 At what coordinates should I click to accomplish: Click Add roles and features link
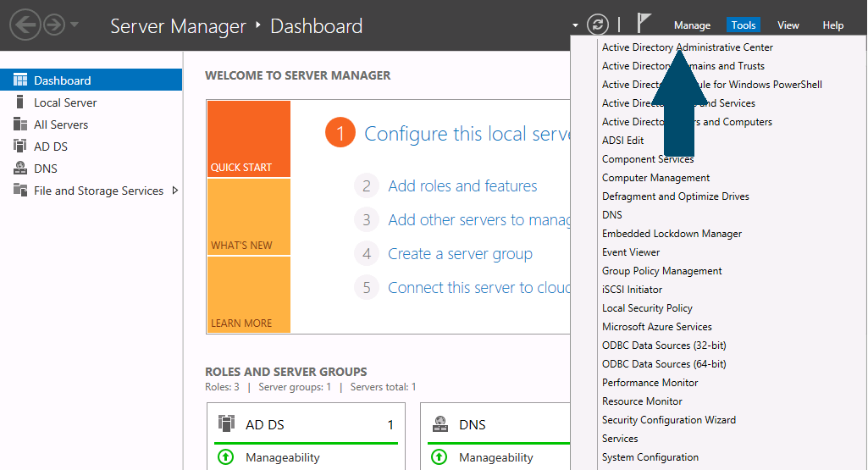coord(462,186)
